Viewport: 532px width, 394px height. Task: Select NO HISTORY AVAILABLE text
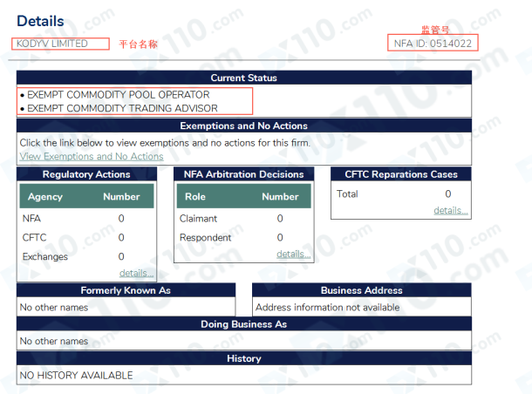tap(77, 376)
